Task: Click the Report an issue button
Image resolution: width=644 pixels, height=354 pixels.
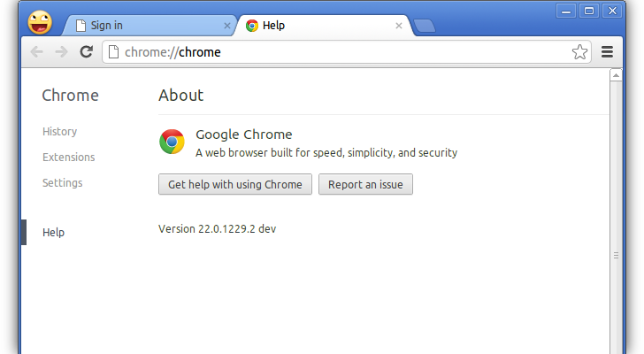Action: click(x=365, y=184)
